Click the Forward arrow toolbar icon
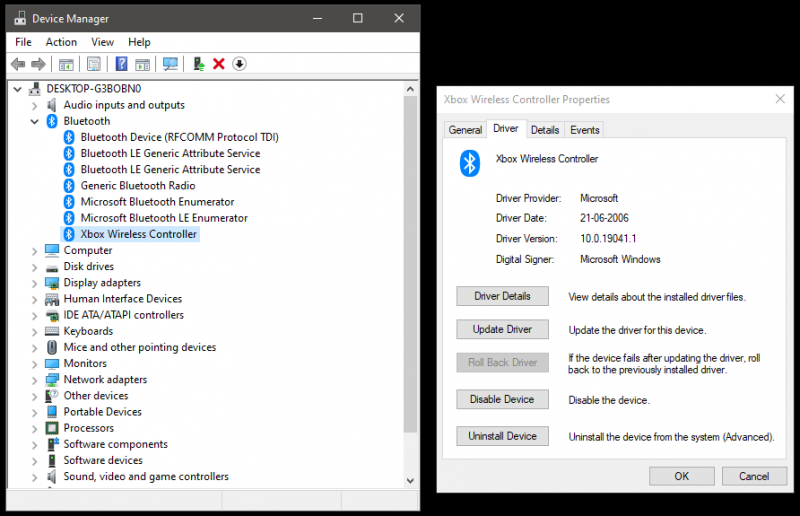Viewport: 800px width, 516px height. [x=38, y=64]
